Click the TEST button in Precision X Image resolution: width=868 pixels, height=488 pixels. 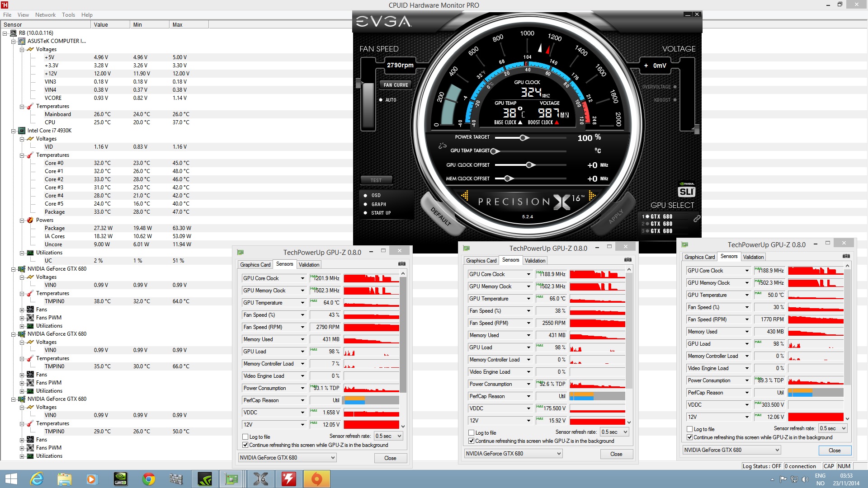coord(376,180)
